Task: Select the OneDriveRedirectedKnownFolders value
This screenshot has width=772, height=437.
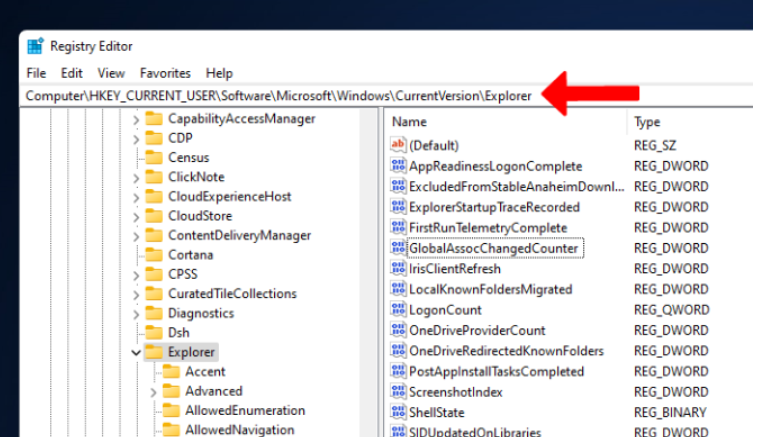Action: [507, 351]
